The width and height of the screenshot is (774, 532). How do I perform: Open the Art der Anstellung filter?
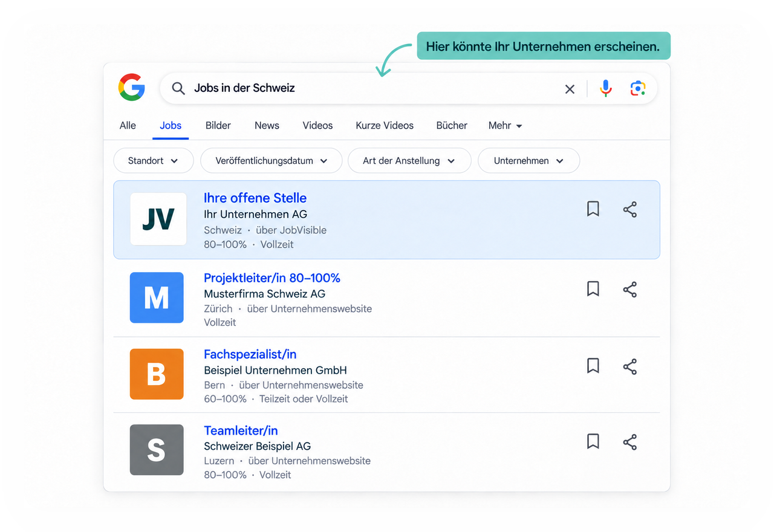coord(409,161)
